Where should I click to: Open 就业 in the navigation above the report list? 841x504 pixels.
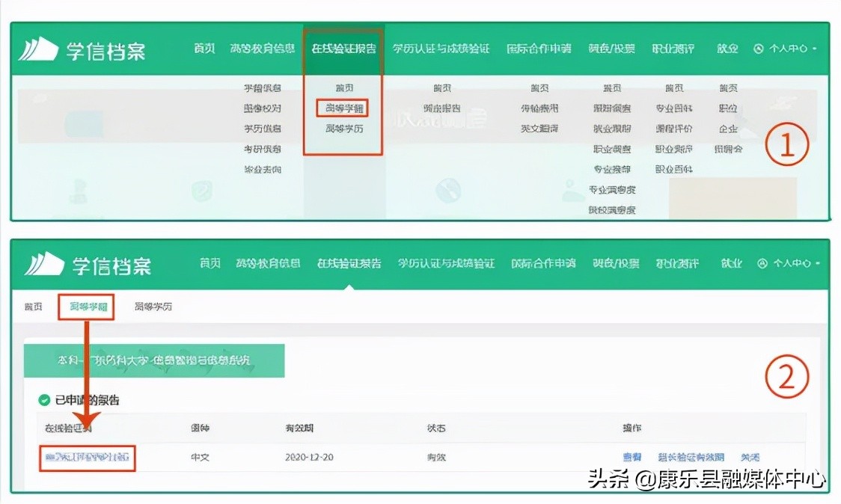[732, 263]
